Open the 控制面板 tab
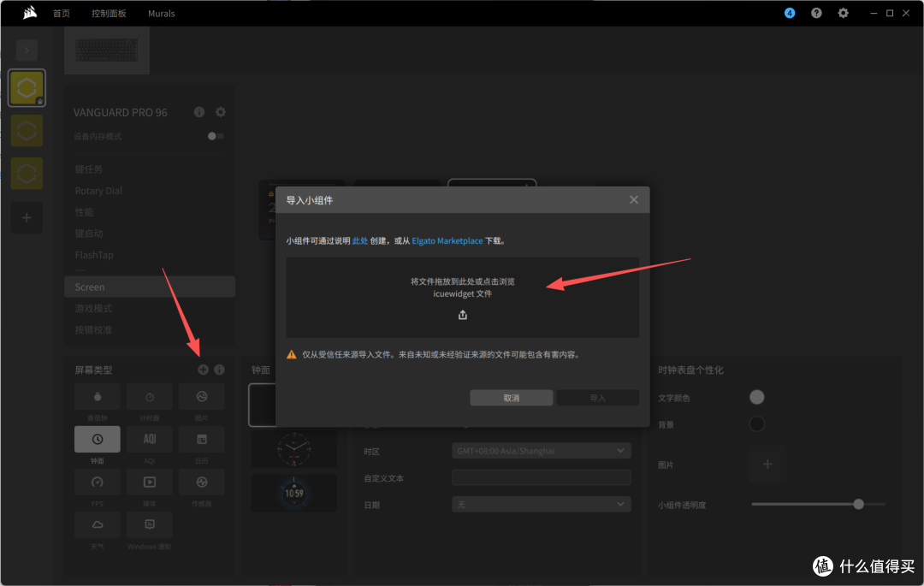This screenshot has width=924, height=586. click(109, 13)
